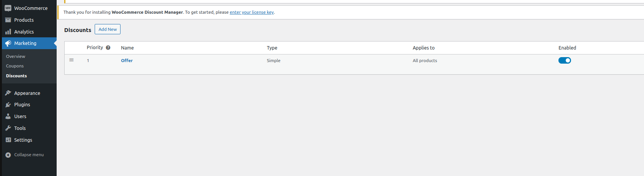Click the Appearance paintbrush icon
644x176 pixels.
pos(8,93)
